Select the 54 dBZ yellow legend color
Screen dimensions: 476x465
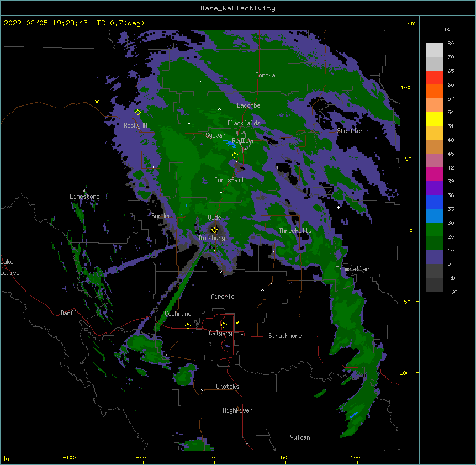434,119
